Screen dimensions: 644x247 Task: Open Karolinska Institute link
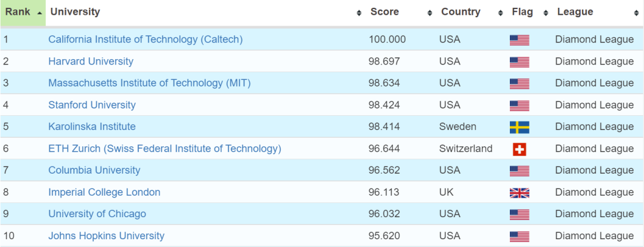(x=92, y=126)
